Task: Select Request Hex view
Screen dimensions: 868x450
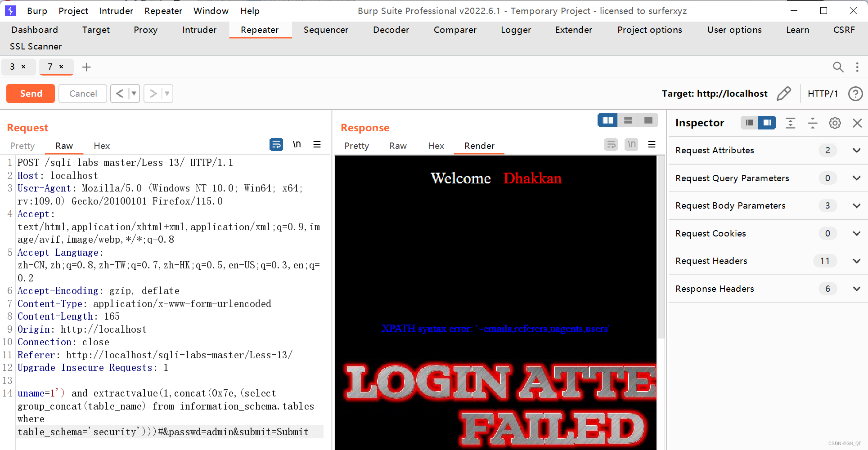Action: [x=102, y=146]
